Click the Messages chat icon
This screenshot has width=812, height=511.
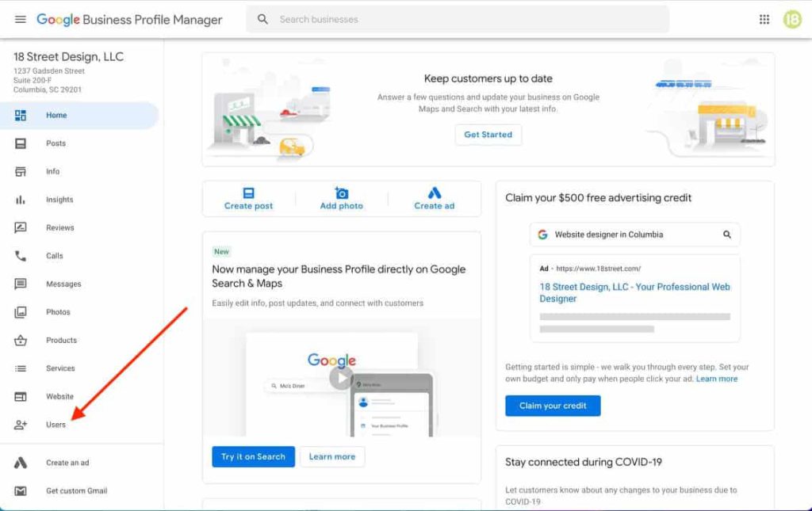20,284
